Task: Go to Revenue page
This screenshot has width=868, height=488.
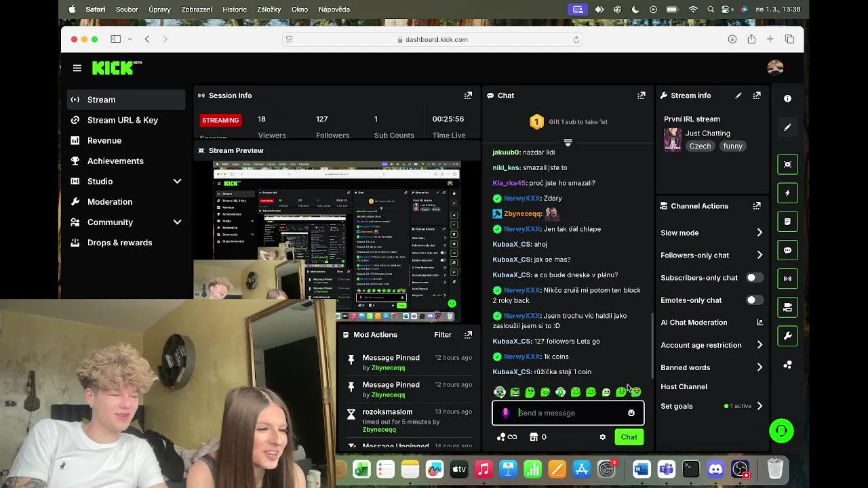Action: click(126, 140)
